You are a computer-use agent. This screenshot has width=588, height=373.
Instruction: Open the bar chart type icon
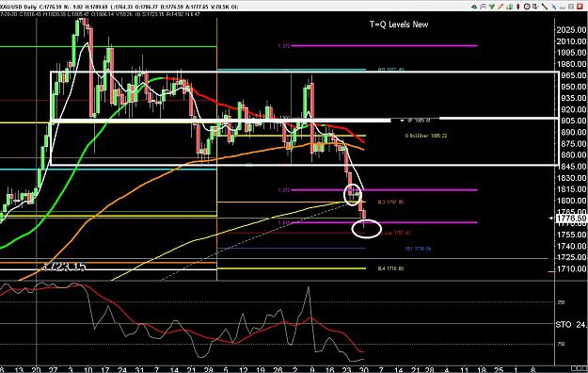pos(509,7)
